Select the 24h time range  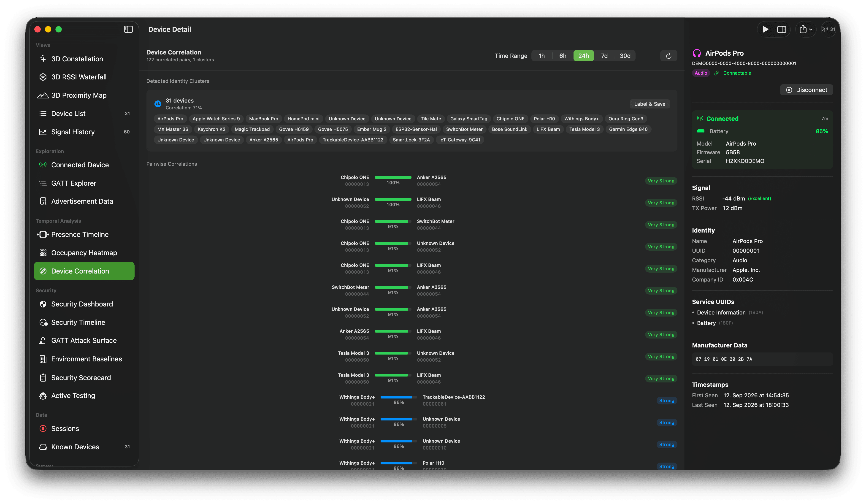pyautogui.click(x=583, y=56)
